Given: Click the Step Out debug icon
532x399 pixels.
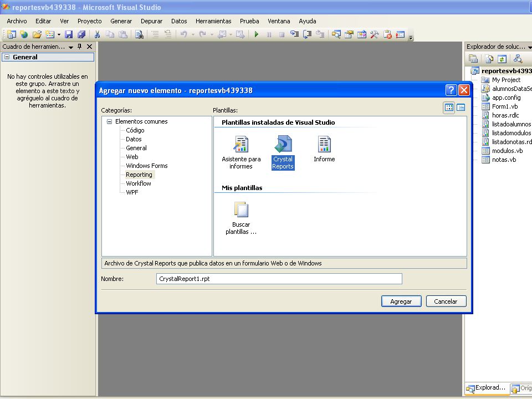Looking at the screenshot, I should 320,34.
